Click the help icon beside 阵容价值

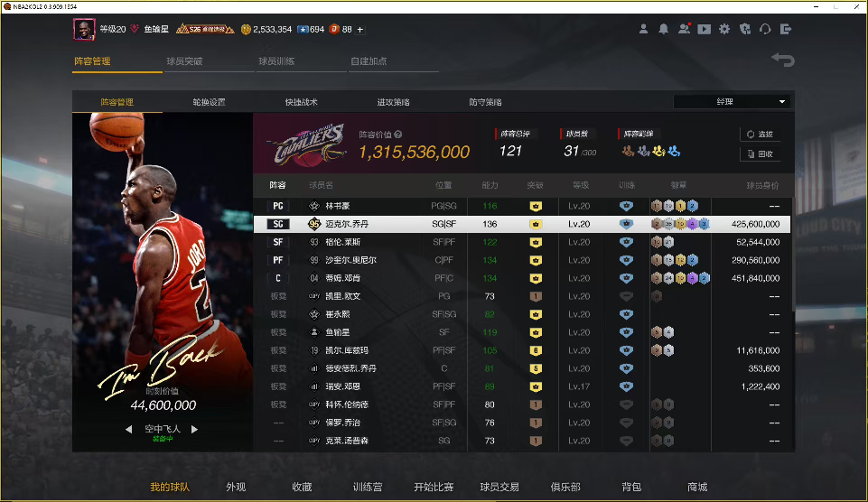398,135
